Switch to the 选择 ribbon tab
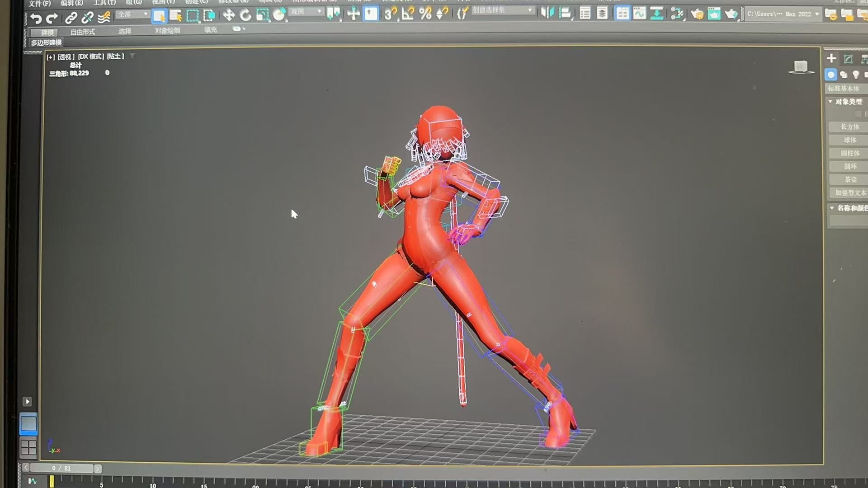868x488 pixels. click(125, 31)
